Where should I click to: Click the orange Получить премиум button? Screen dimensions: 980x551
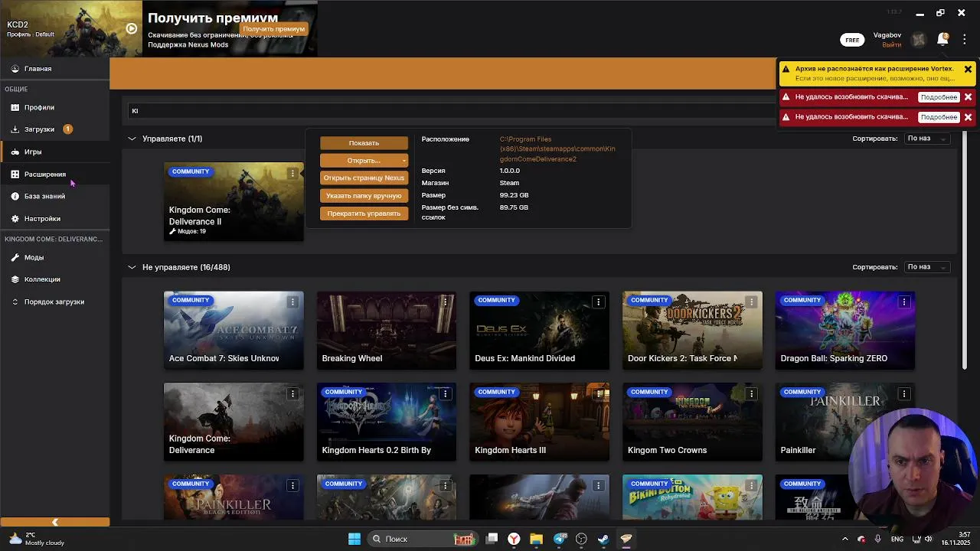273,29
